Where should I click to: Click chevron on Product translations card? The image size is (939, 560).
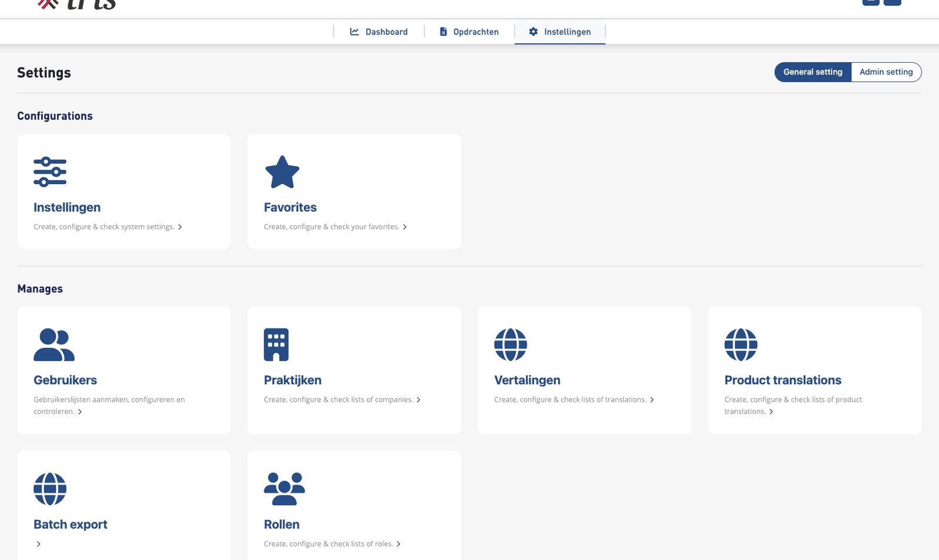(x=771, y=412)
